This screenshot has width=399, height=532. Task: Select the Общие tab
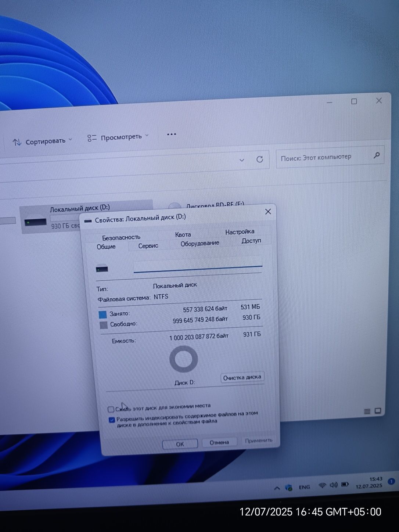click(x=106, y=247)
